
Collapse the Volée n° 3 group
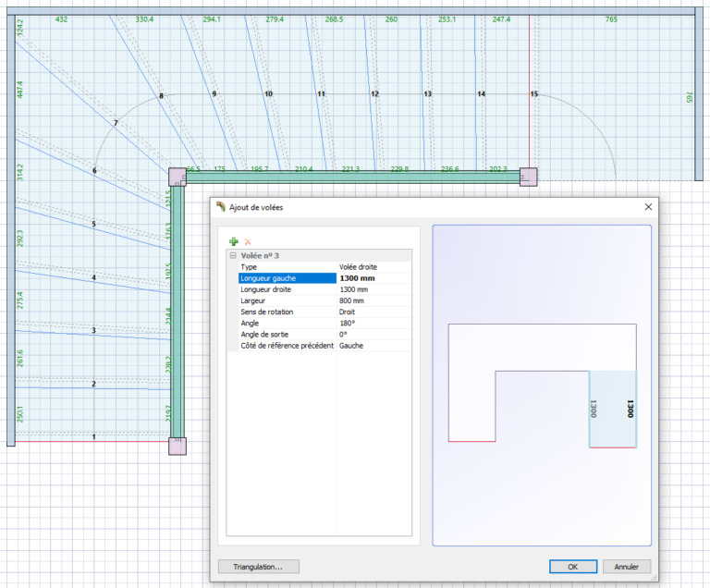point(233,255)
